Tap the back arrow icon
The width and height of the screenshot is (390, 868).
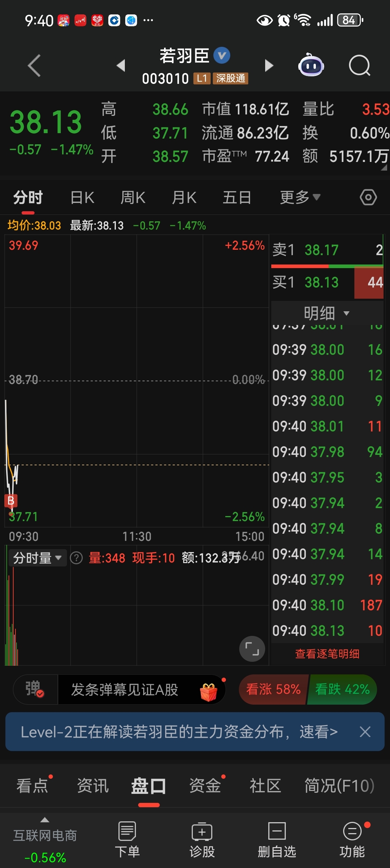click(35, 65)
